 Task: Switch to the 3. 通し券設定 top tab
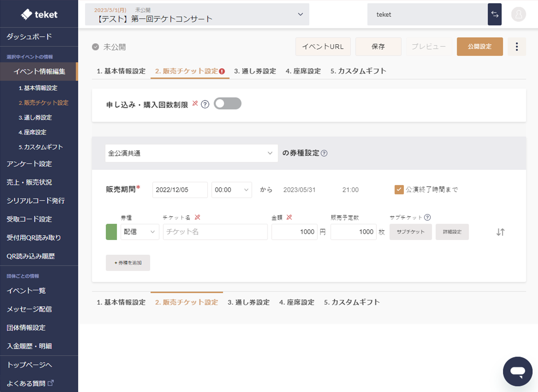(x=255, y=71)
